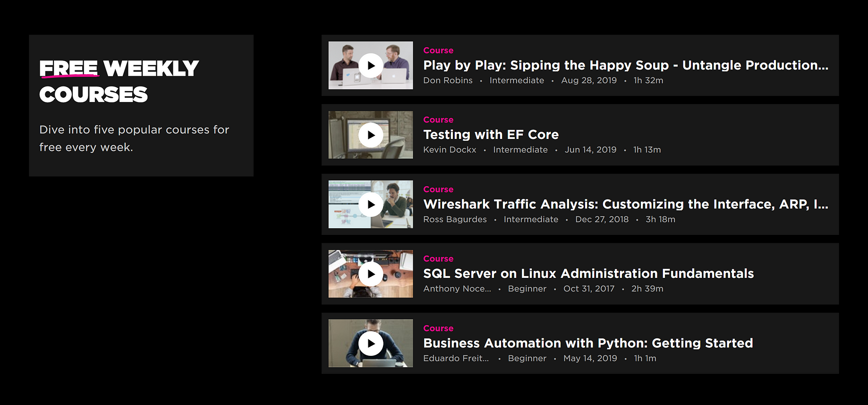Screen dimensions: 868x405
Task: Click author name Ross Bagurdes
Action: 455,219
